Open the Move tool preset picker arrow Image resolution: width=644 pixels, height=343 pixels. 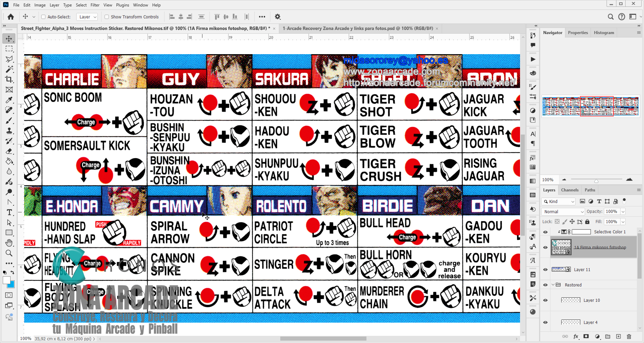coord(34,17)
